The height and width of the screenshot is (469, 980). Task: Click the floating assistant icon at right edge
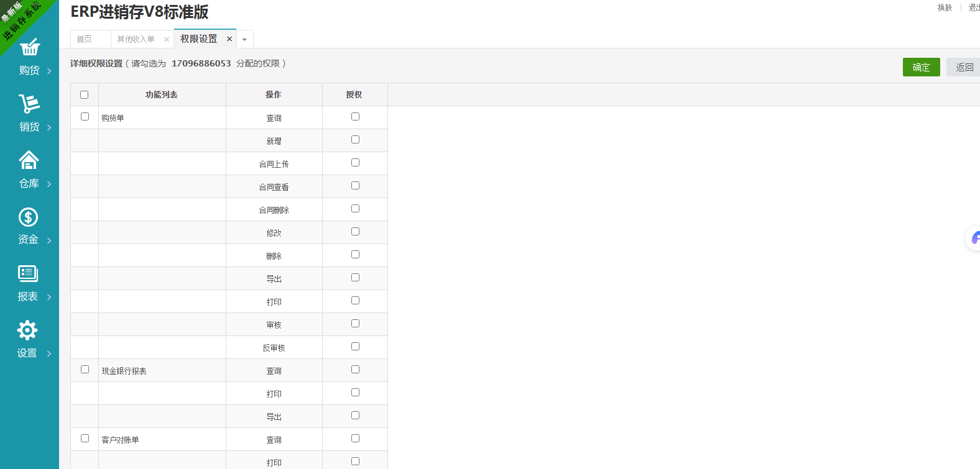coord(974,238)
